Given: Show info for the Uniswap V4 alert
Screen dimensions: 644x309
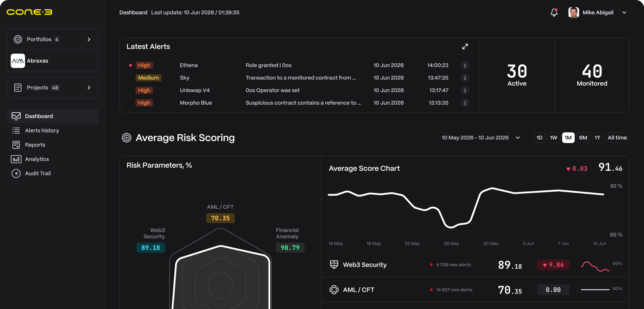Looking at the screenshot, I should [465, 90].
